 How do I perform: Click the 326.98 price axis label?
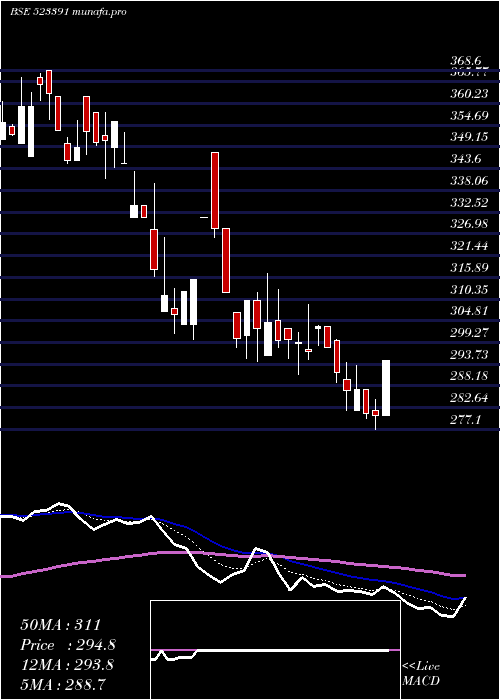pyautogui.click(x=469, y=224)
